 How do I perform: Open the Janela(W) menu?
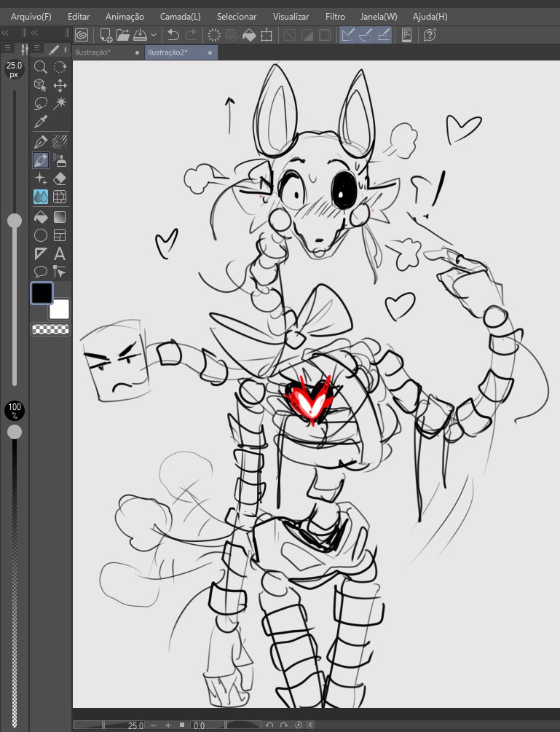tap(379, 16)
